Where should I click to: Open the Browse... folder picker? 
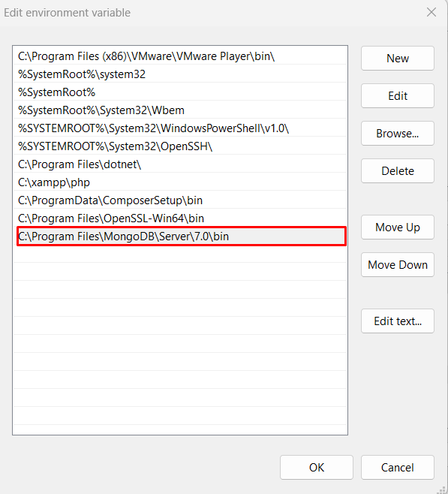(x=397, y=134)
